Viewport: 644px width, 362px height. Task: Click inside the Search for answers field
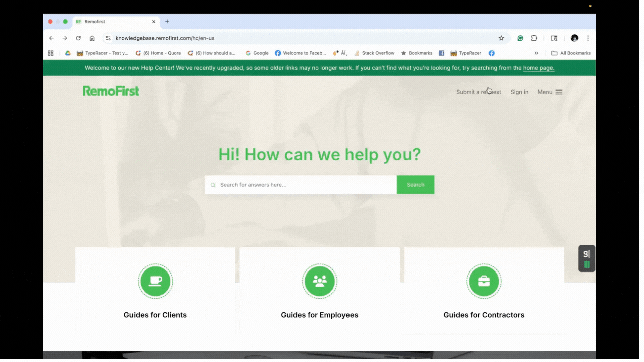tap(299, 185)
